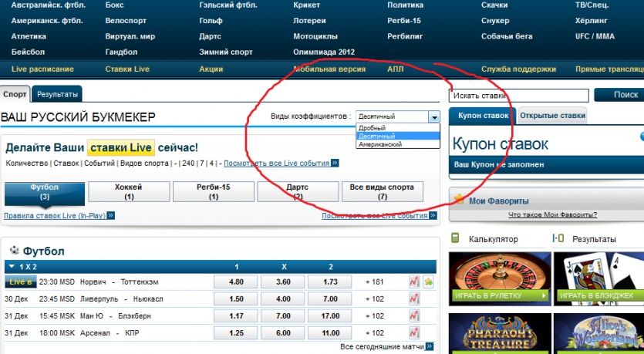Open the Виды коэффициентов dropdown arrow

pyautogui.click(x=434, y=116)
